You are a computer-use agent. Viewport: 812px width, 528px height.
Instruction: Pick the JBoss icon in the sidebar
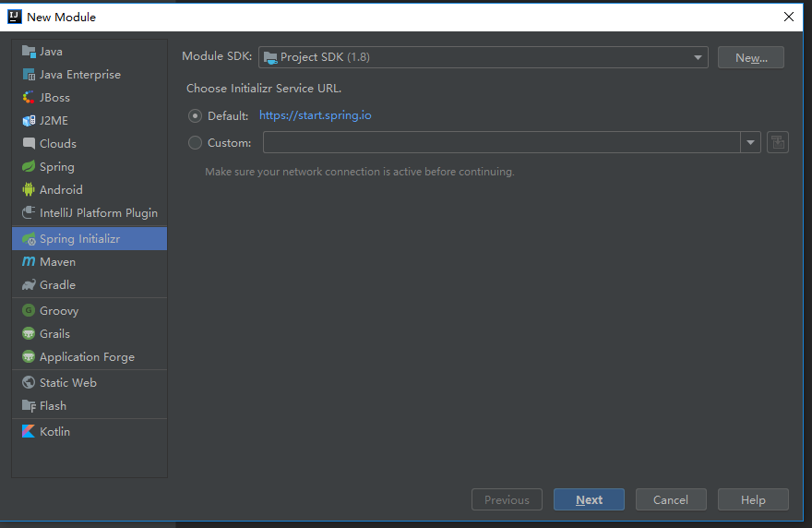pos(29,98)
